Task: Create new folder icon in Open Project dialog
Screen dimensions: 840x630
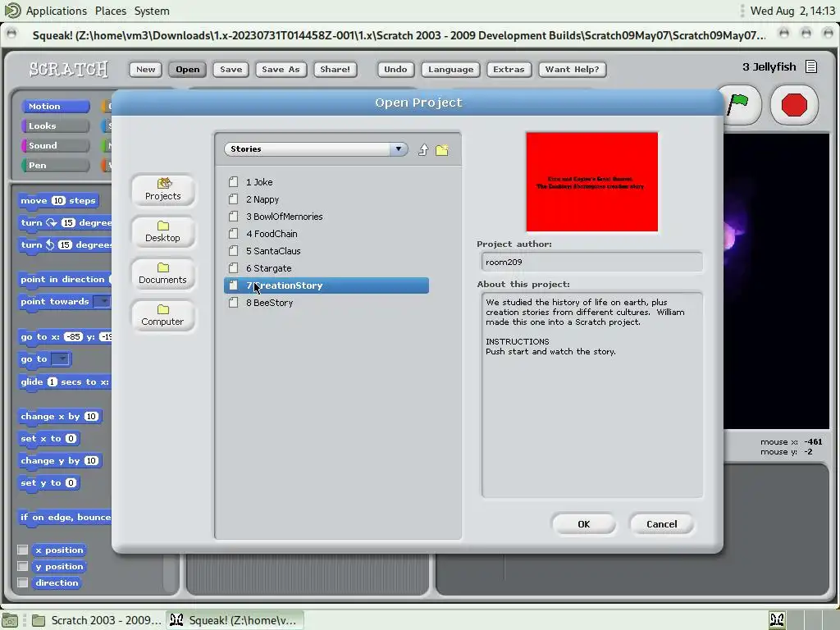Action: pyautogui.click(x=442, y=149)
